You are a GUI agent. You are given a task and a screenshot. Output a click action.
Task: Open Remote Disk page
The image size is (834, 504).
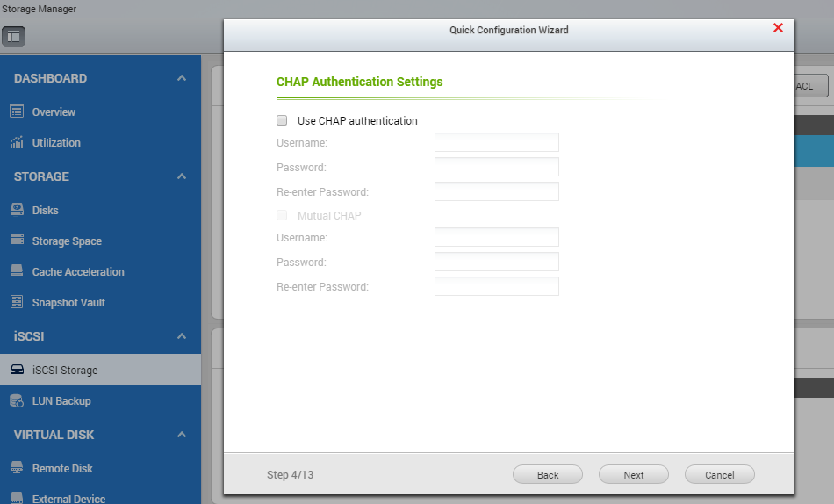click(62, 468)
